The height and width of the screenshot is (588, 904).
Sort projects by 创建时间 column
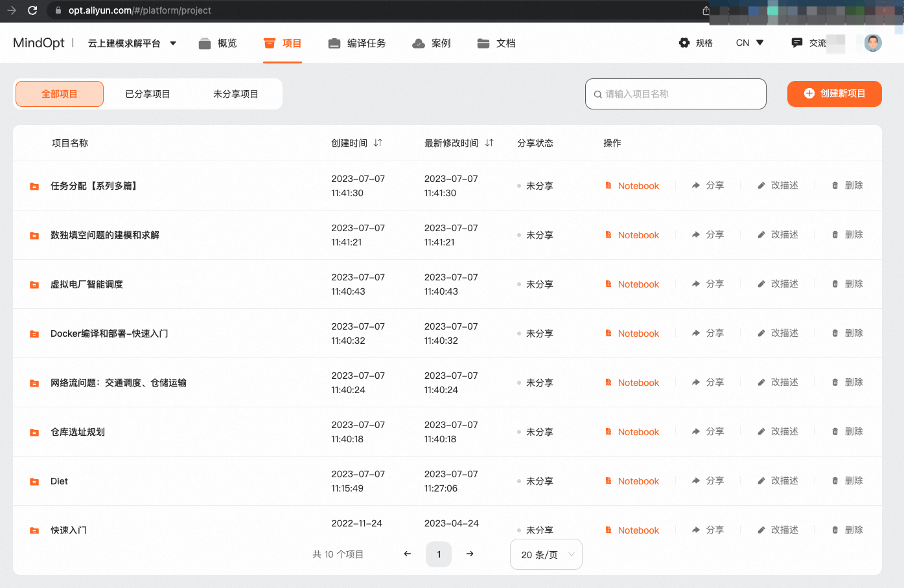pos(378,143)
